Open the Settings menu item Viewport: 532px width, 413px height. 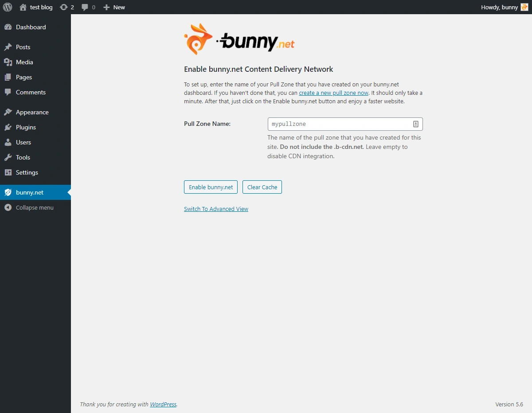[x=35, y=172]
